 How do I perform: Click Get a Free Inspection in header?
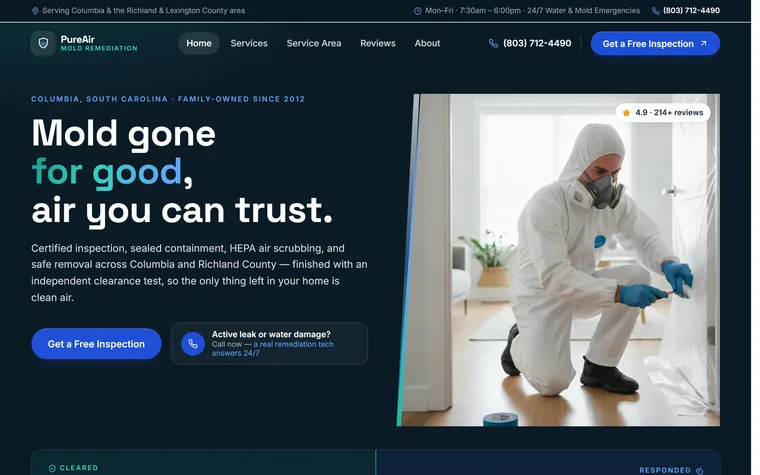655,44
